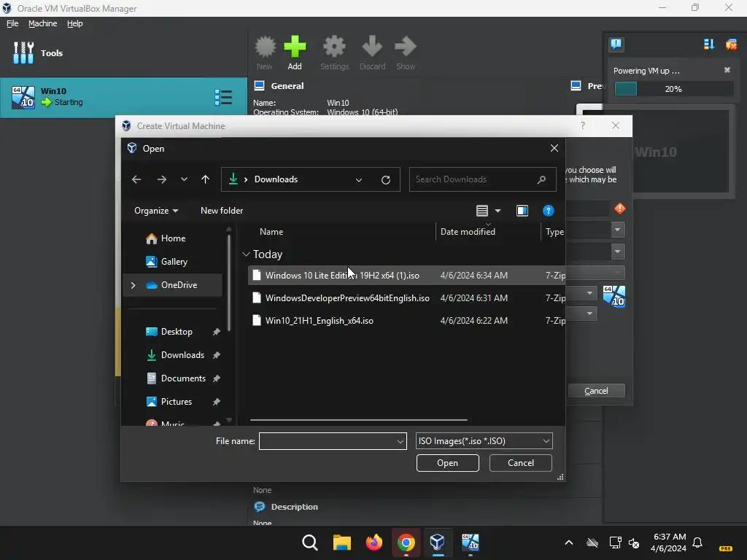This screenshot has height=560, width=747.
Task: Click the Win10 VM taskbar icon
Action: (x=471, y=542)
